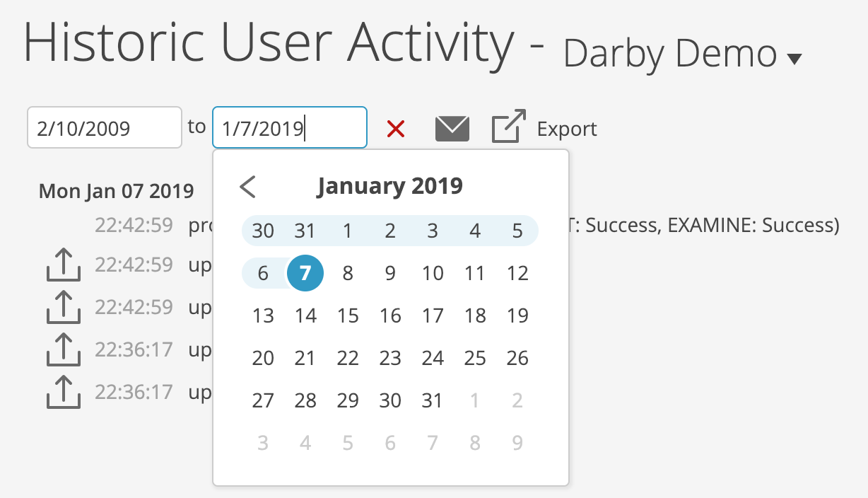Choose January 23 in date picker
The width and height of the screenshot is (868, 498).
(x=390, y=358)
